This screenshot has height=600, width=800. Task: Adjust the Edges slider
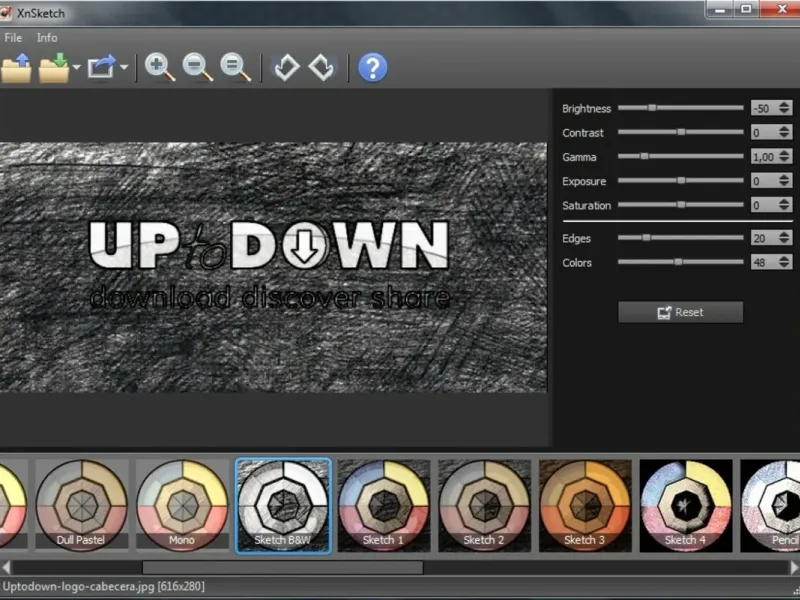[x=681, y=238]
